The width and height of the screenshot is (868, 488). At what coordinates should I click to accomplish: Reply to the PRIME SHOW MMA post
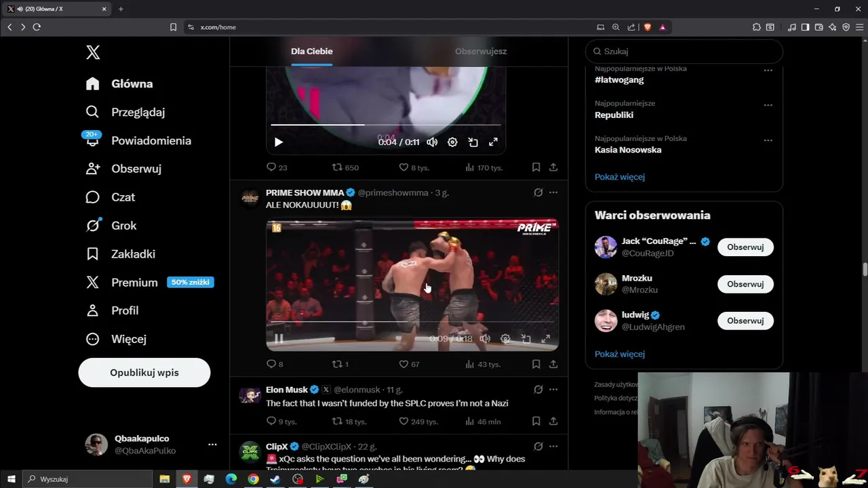275,364
